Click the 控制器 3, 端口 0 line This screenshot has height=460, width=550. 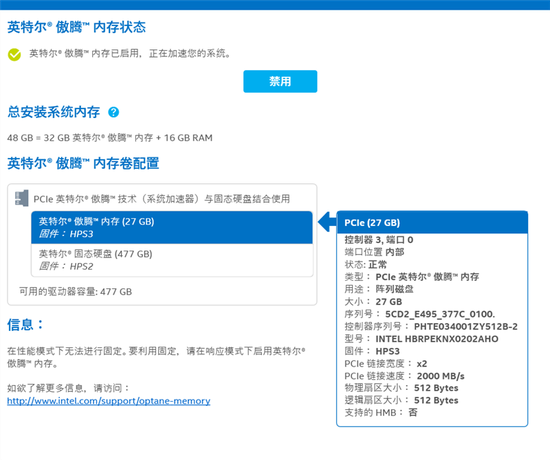click(379, 240)
